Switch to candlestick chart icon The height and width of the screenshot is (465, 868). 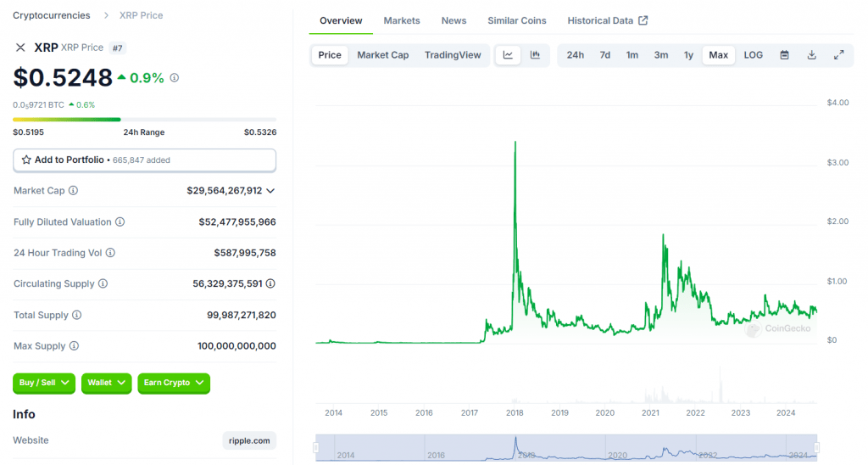[535, 55]
